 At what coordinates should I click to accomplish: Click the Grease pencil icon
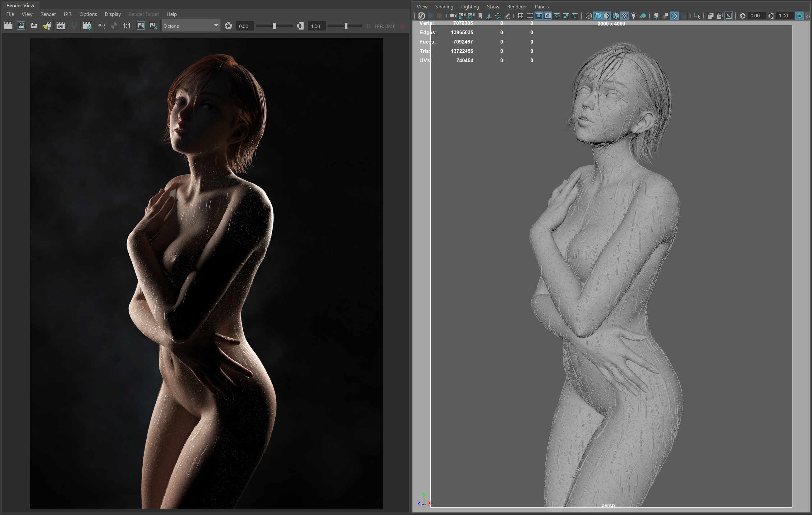(507, 16)
